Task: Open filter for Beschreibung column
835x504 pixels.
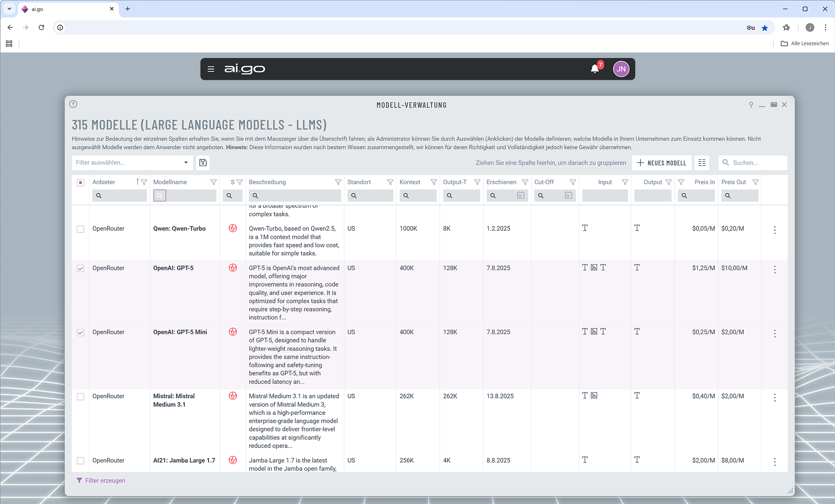Action: click(338, 182)
